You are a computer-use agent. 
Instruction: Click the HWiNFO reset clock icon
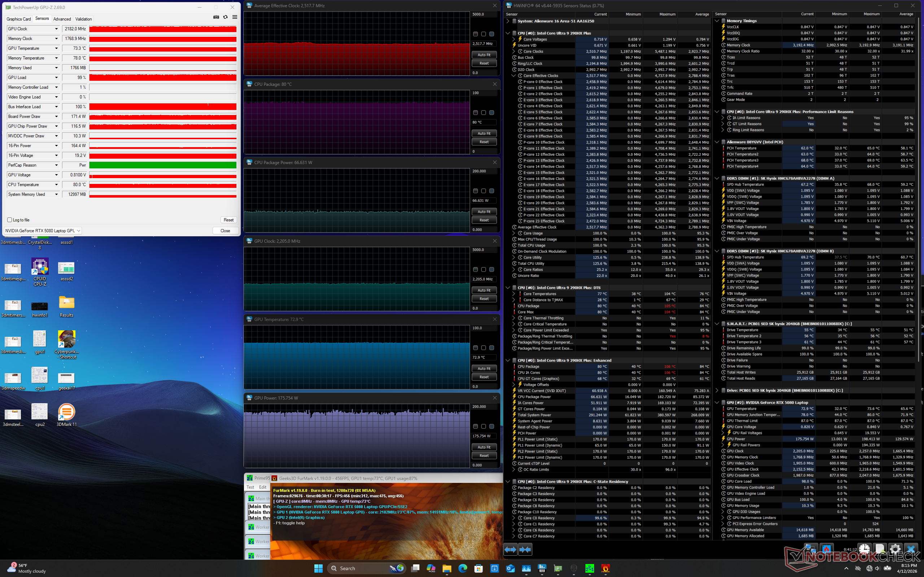(x=864, y=550)
